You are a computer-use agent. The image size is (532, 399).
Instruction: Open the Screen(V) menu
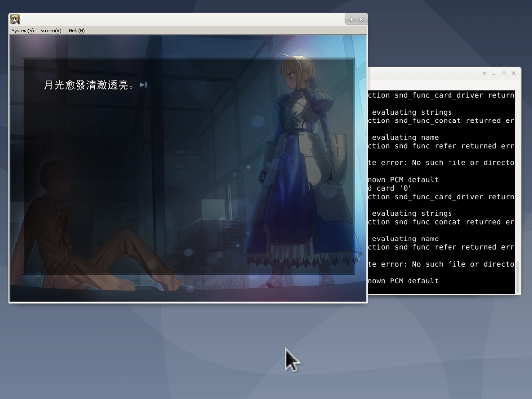[x=50, y=30]
